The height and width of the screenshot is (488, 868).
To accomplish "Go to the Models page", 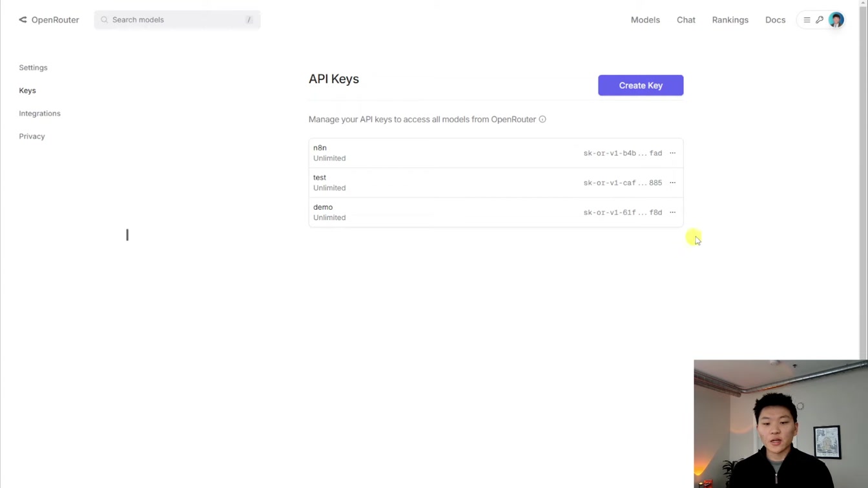I will 645,20.
